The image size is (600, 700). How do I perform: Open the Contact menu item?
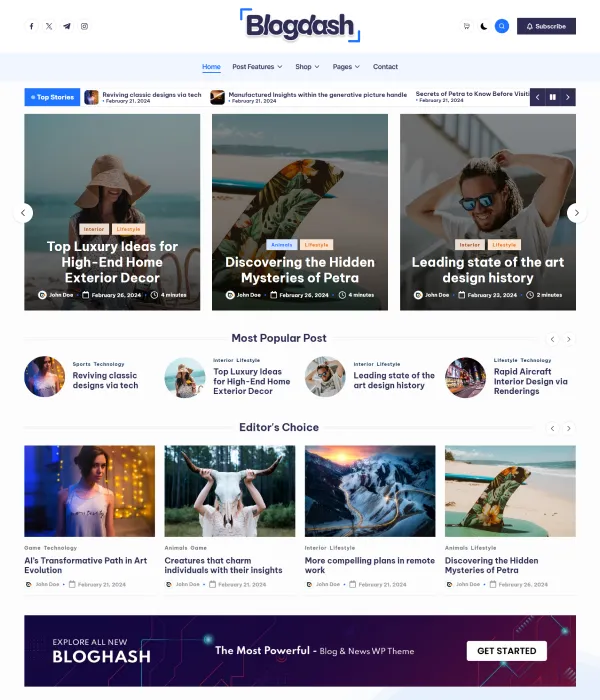click(x=385, y=67)
